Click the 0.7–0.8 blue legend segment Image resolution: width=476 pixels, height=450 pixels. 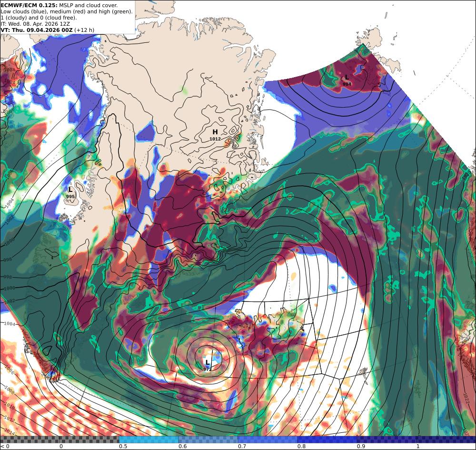[268, 440]
